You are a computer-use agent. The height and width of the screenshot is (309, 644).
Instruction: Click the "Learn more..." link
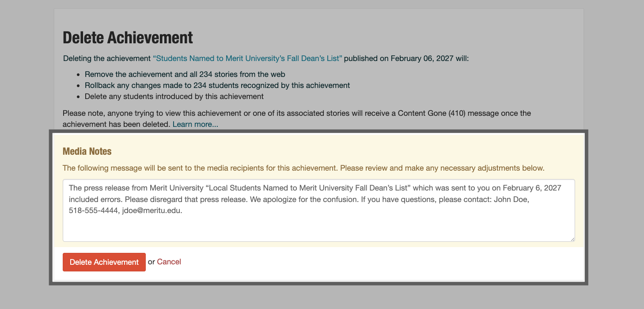[x=195, y=124]
